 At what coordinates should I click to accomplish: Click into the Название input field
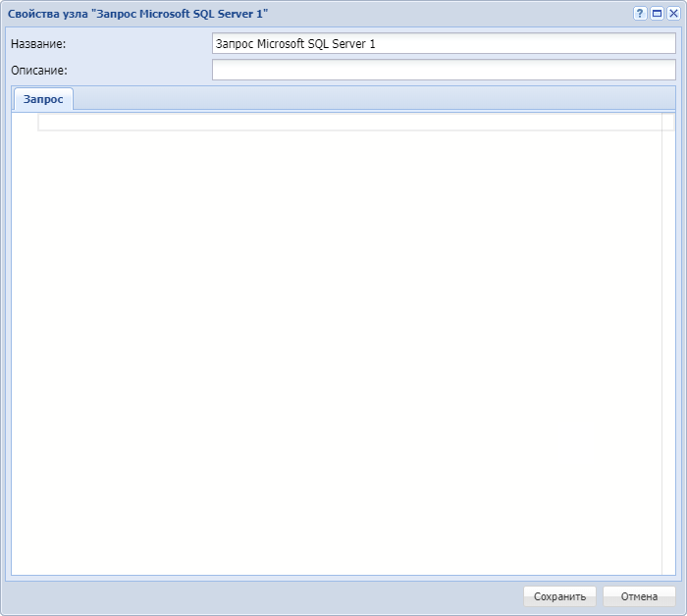point(444,44)
